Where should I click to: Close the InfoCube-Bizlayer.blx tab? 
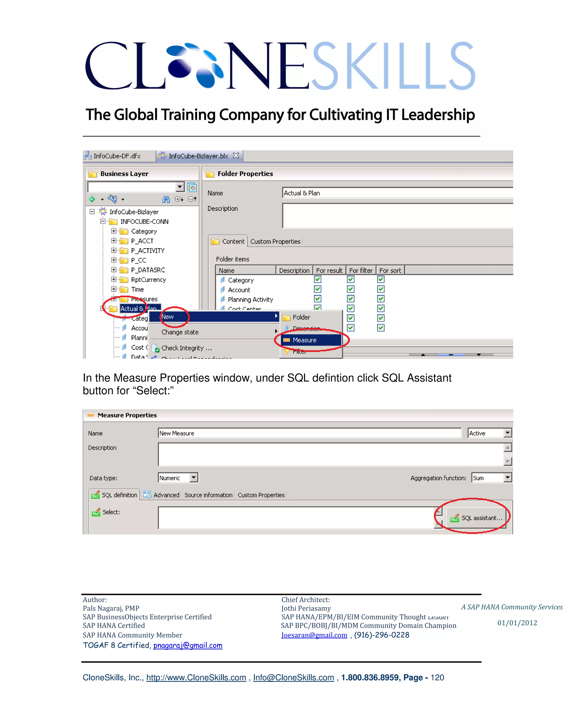click(236, 156)
